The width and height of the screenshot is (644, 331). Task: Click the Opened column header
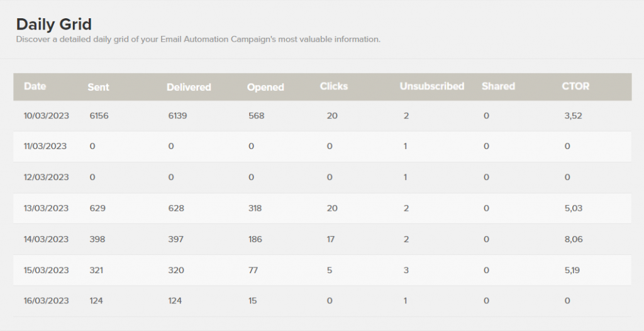pyautogui.click(x=265, y=87)
